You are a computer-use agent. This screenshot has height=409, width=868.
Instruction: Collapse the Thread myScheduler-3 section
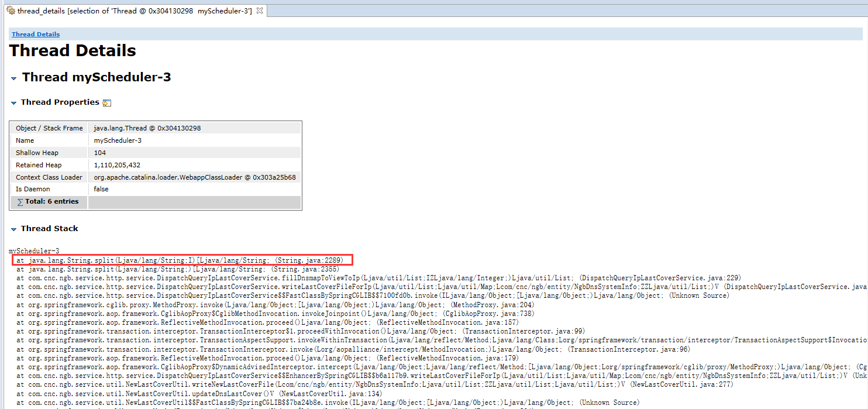coord(14,78)
